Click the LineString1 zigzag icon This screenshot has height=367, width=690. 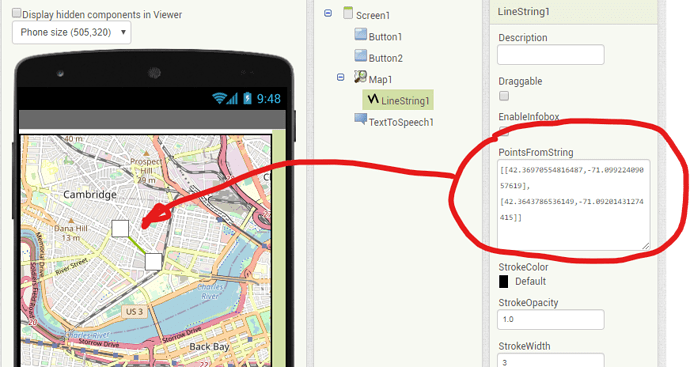pyautogui.click(x=373, y=99)
